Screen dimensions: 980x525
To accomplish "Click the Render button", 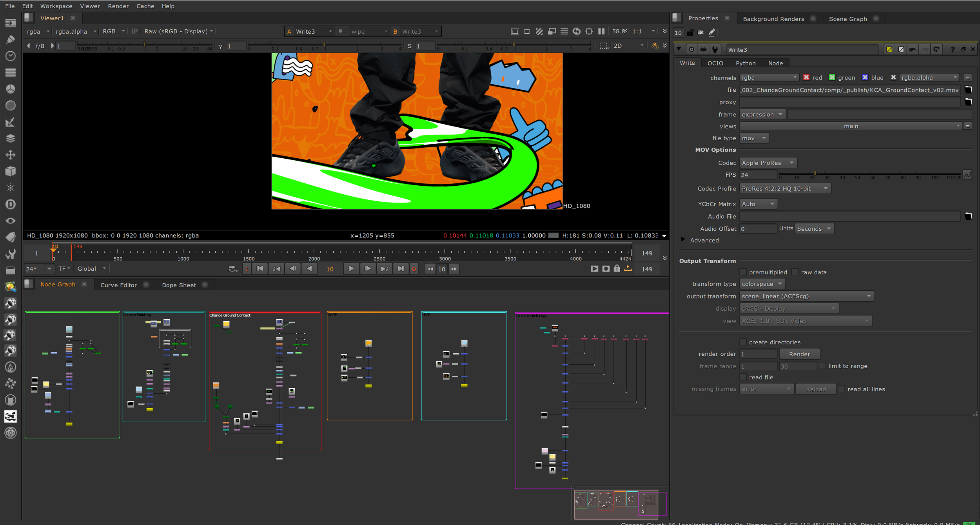I will coord(799,354).
